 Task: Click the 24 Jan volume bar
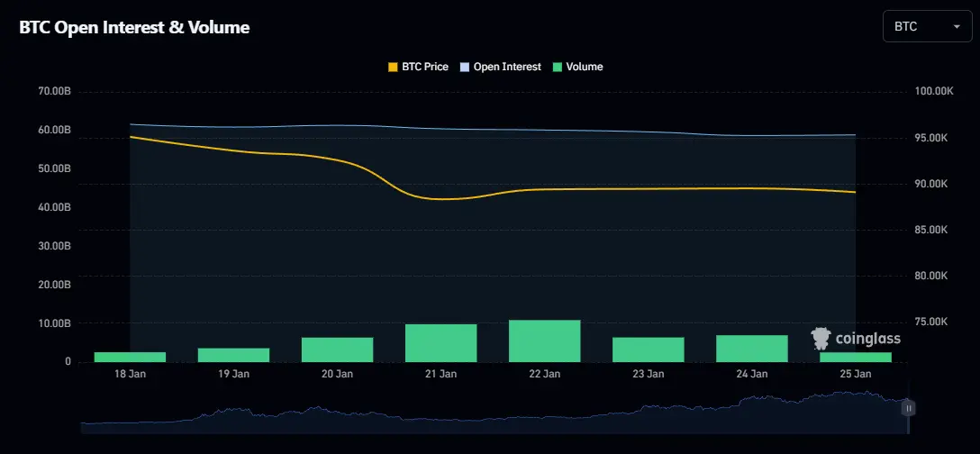click(752, 349)
